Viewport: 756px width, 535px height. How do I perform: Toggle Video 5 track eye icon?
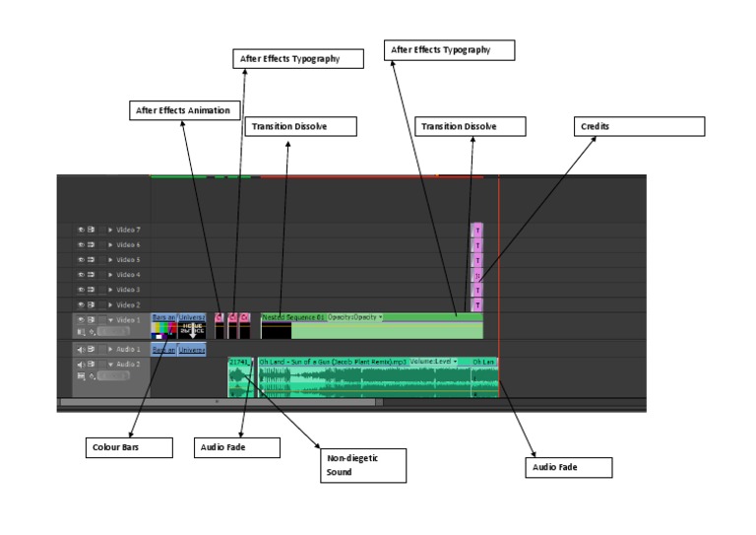(x=81, y=260)
